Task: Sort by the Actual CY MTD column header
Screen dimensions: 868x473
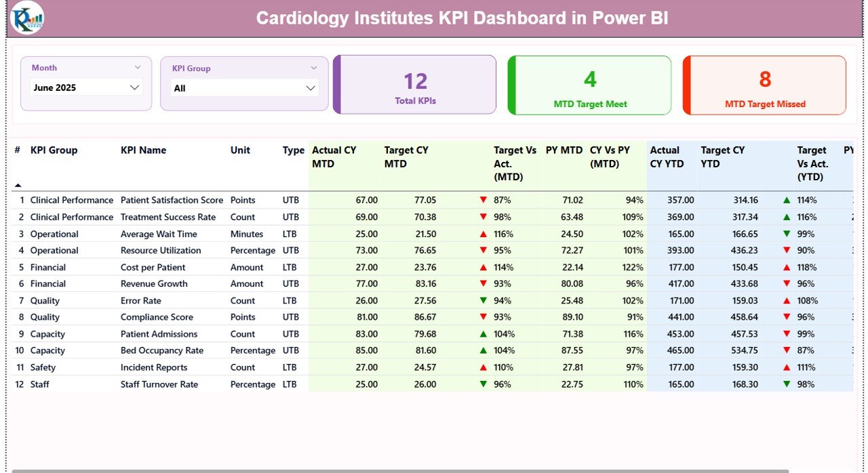Action: (333, 157)
